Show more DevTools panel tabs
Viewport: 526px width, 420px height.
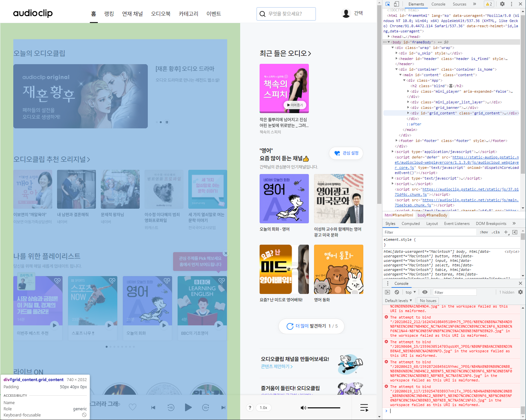point(474,4)
